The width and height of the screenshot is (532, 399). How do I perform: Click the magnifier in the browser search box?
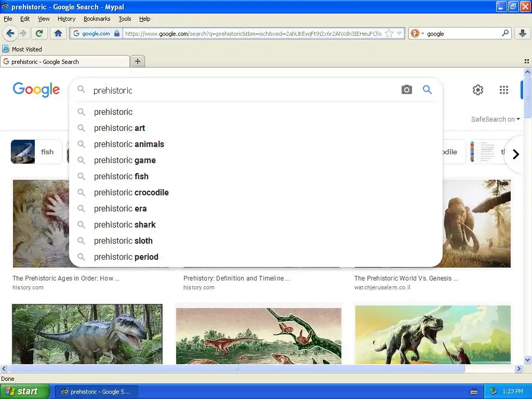tap(505, 33)
